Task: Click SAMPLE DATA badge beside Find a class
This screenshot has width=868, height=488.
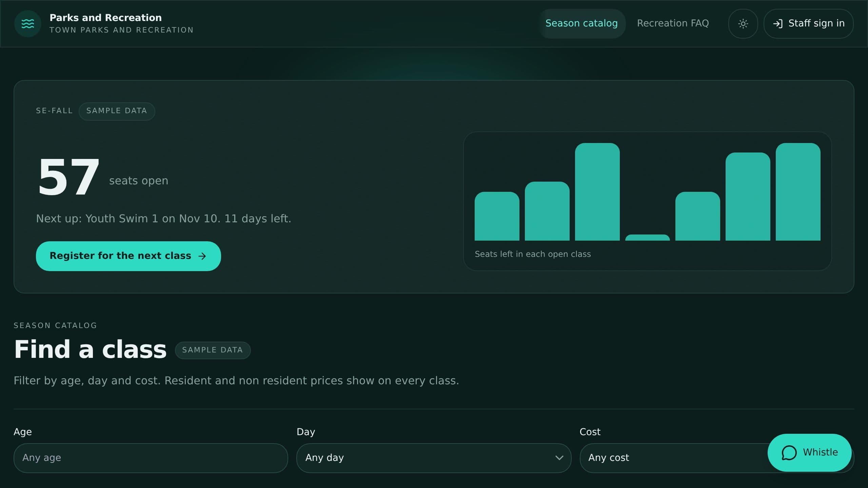Action: 213,350
